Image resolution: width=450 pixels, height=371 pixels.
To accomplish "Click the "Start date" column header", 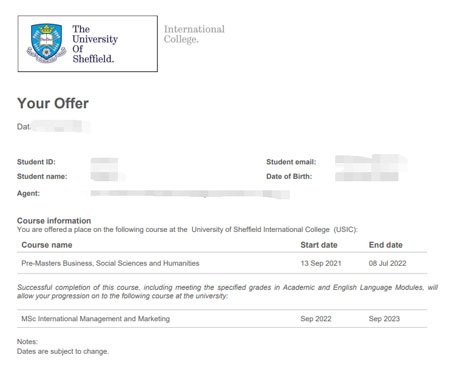I will [x=319, y=245].
